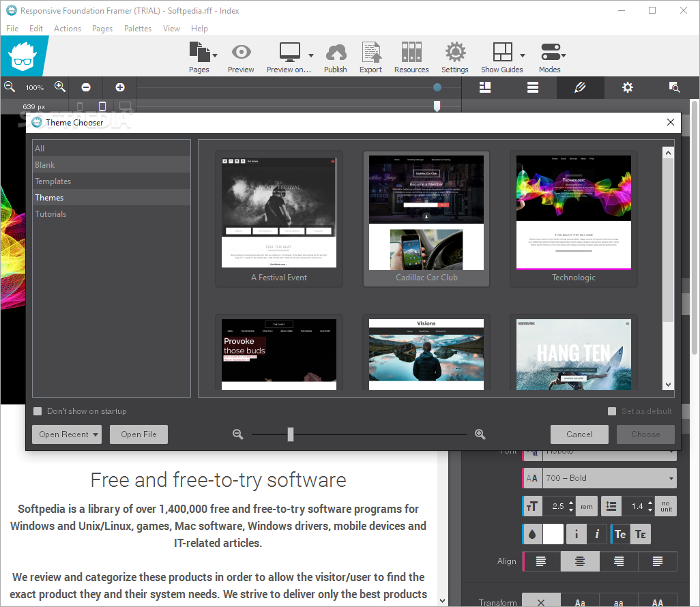
Task: Open the Open Recent dropdown
Action: 67,434
